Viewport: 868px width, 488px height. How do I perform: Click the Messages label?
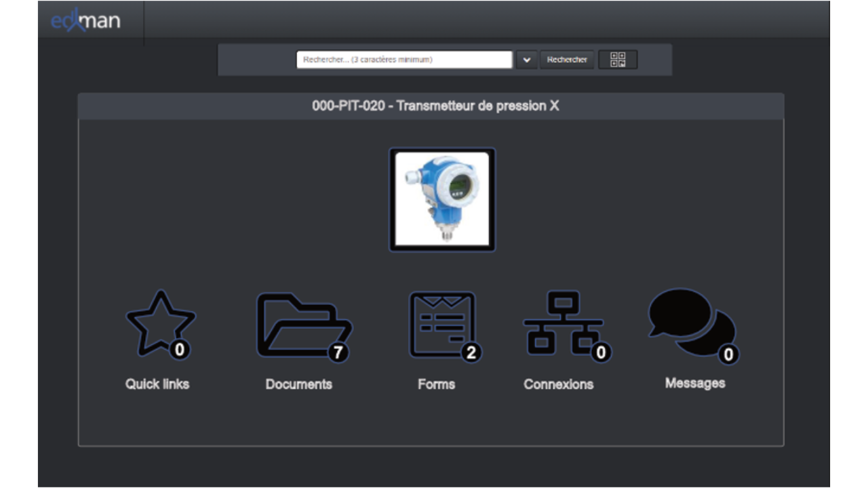(x=695, y=383)
